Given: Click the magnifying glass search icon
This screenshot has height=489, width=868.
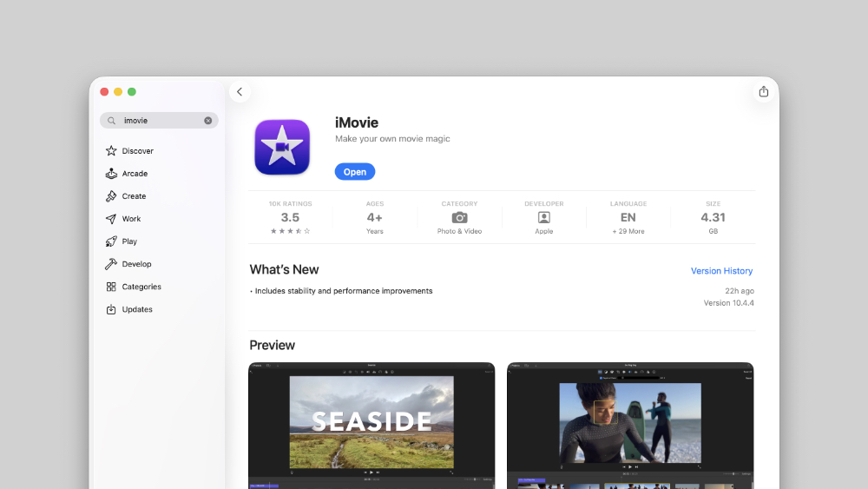Looking at the screenshot, I should pos(111,121).
